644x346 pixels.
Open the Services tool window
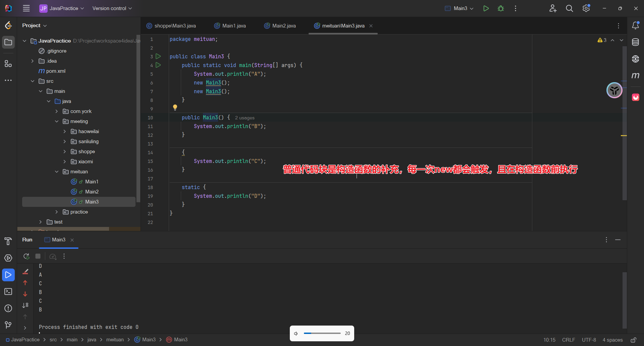click(x=8, y=258)
